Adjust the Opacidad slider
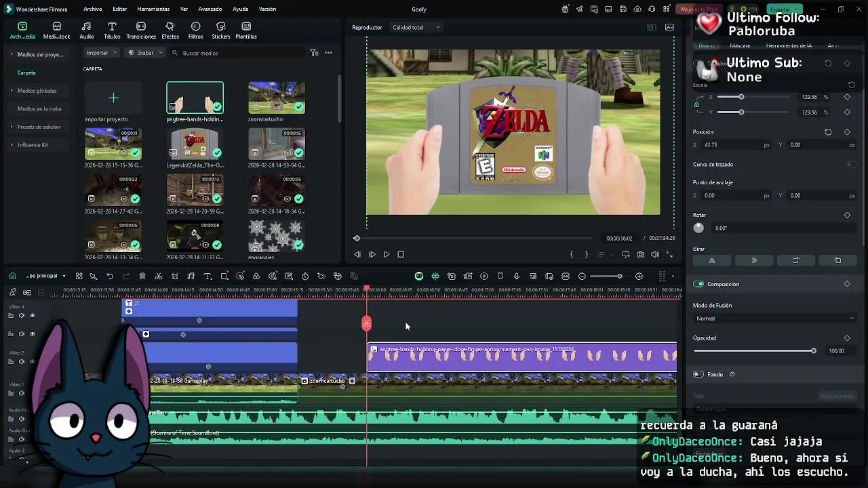 pos(753,351)
